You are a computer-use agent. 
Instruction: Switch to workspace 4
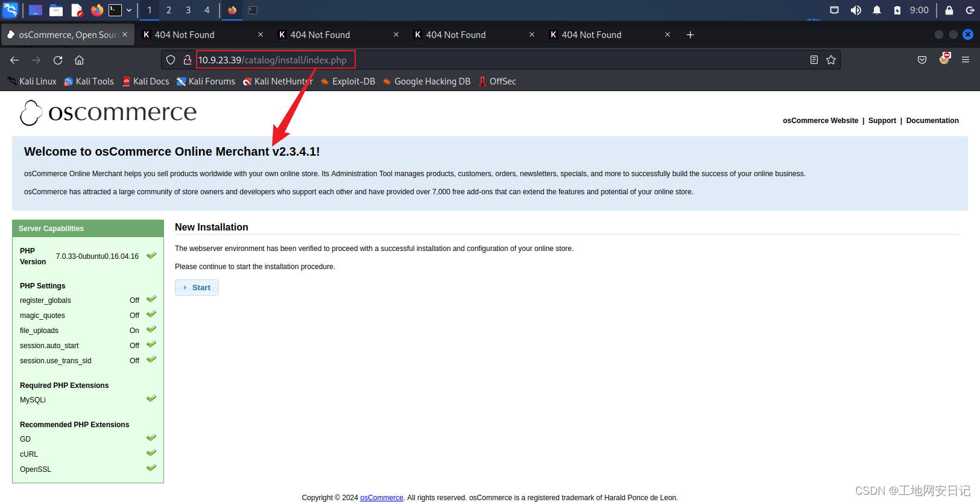point(207,10)
